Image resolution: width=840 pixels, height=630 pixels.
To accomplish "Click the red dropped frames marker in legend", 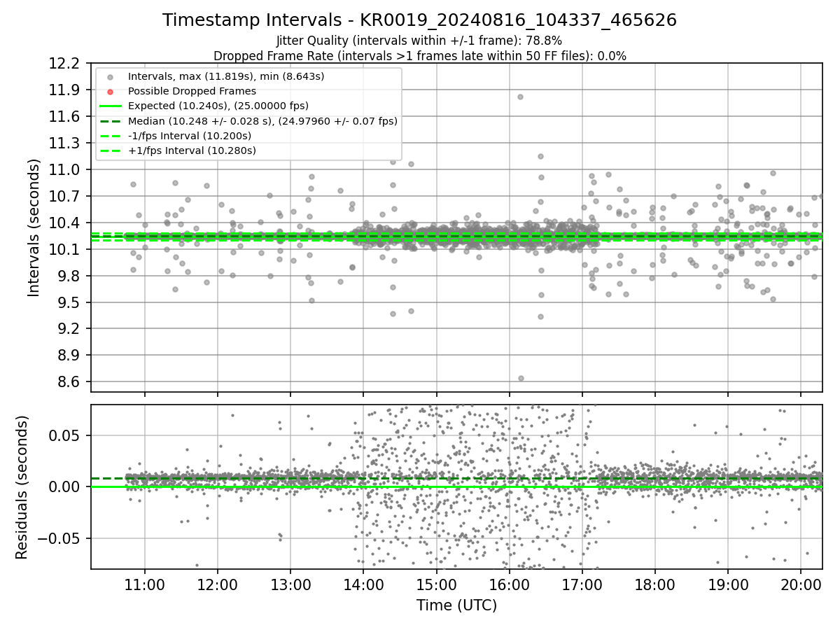I will [x=110, y=92].
